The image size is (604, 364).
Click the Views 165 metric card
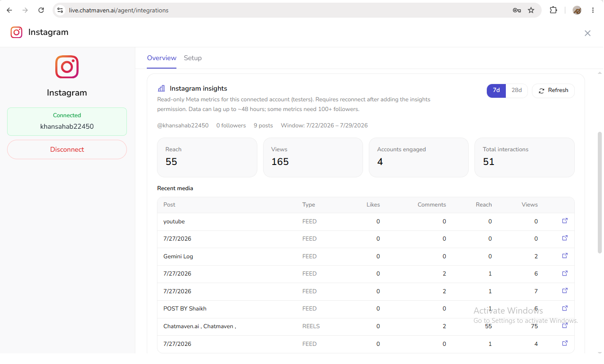313,157
